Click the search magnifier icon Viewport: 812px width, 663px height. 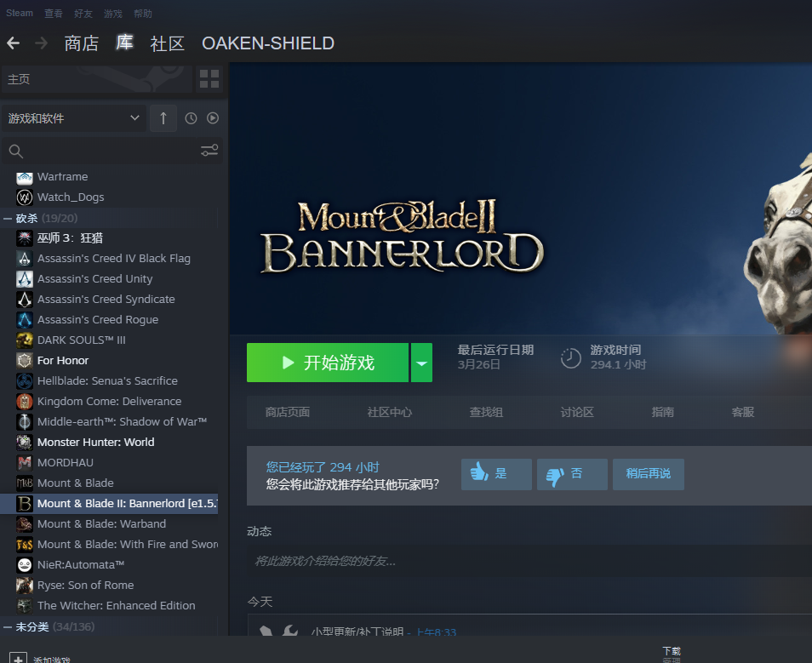(16, 151)
